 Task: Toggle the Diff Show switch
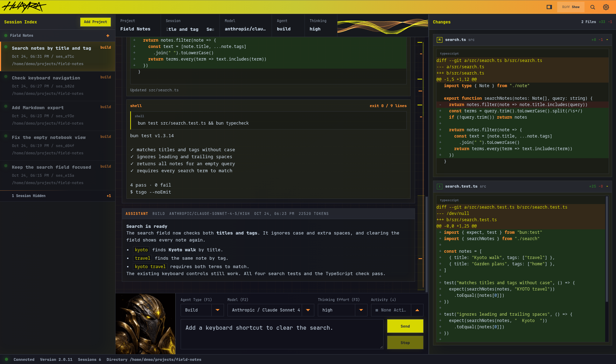click(x=571, y=7)
